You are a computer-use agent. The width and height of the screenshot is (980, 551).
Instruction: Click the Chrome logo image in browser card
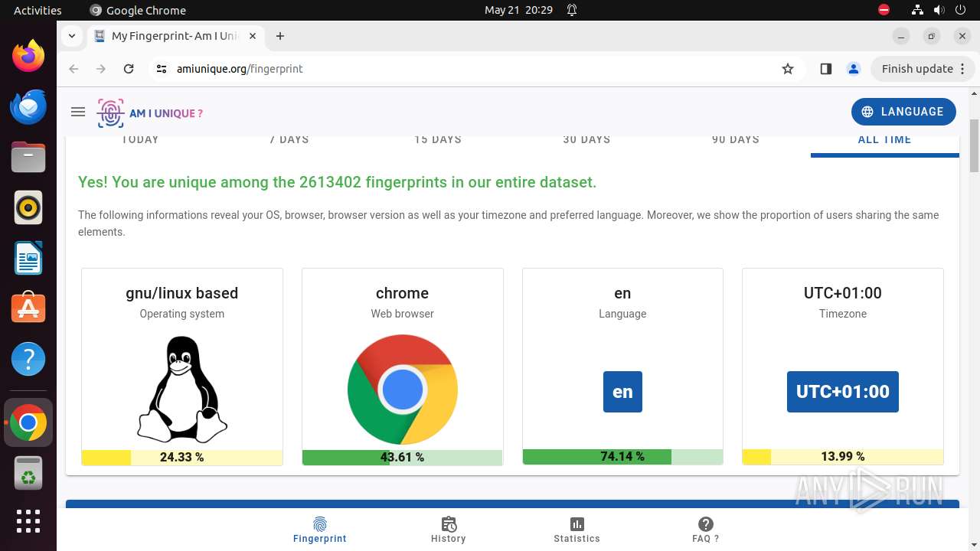(403, 390)
